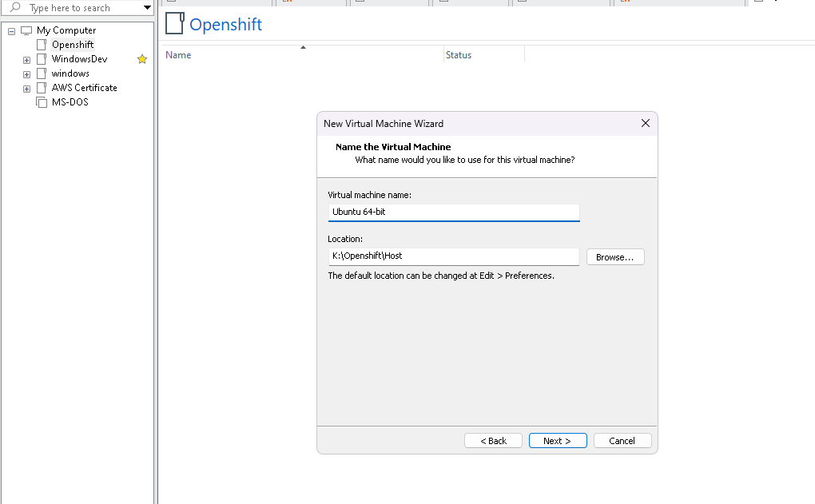Proceed with the Next > button
815x504 pixels.
[558, 441]
